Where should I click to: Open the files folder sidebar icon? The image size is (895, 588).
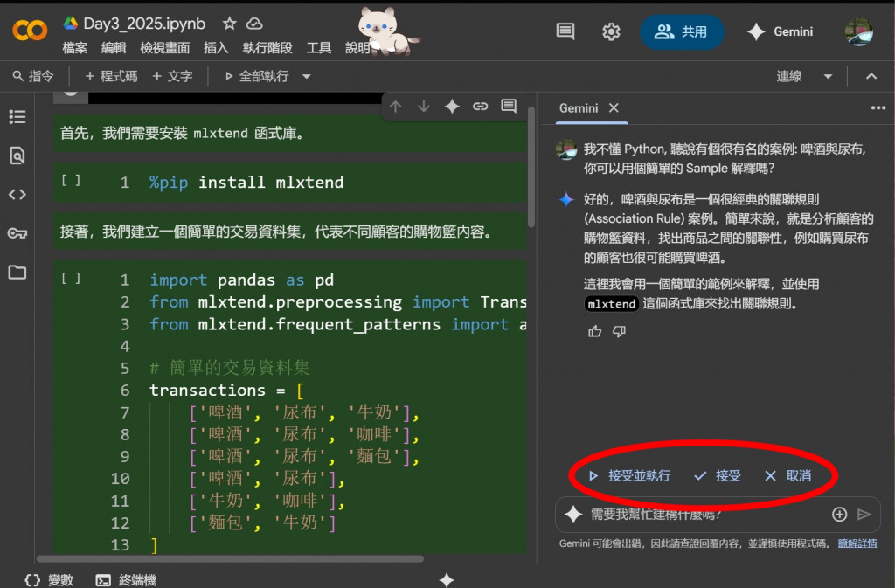[x=17, y=272]
